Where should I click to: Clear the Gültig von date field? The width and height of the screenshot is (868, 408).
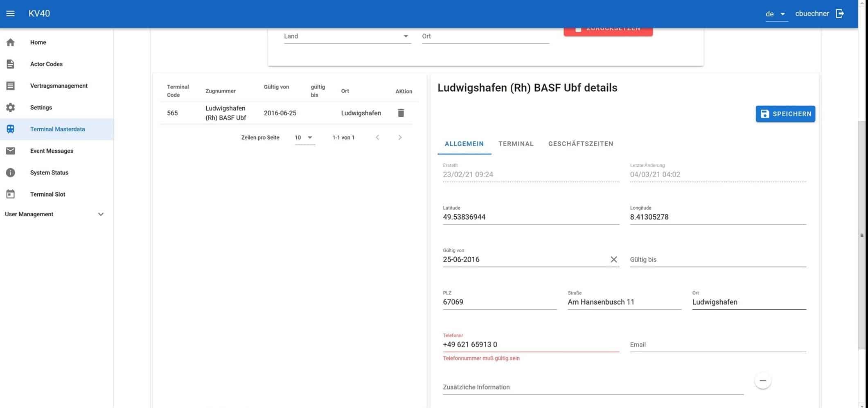613,260
